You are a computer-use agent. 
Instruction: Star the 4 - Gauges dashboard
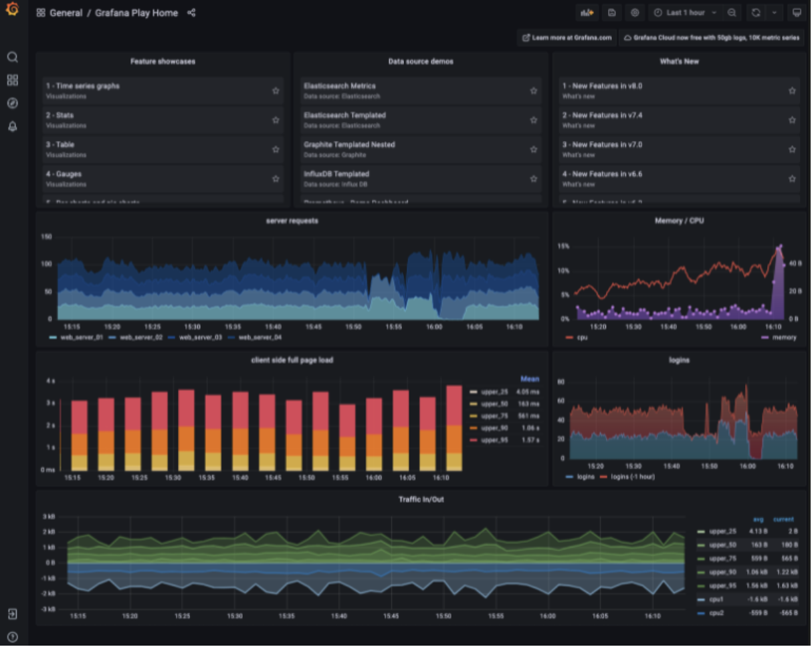pyautogui.click(x=276, y=178)
